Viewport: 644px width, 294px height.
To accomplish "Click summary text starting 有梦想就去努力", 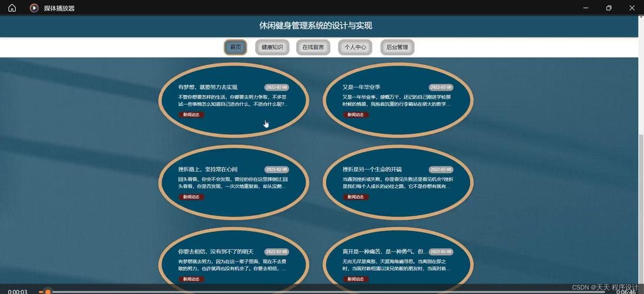I will (233, 265).
